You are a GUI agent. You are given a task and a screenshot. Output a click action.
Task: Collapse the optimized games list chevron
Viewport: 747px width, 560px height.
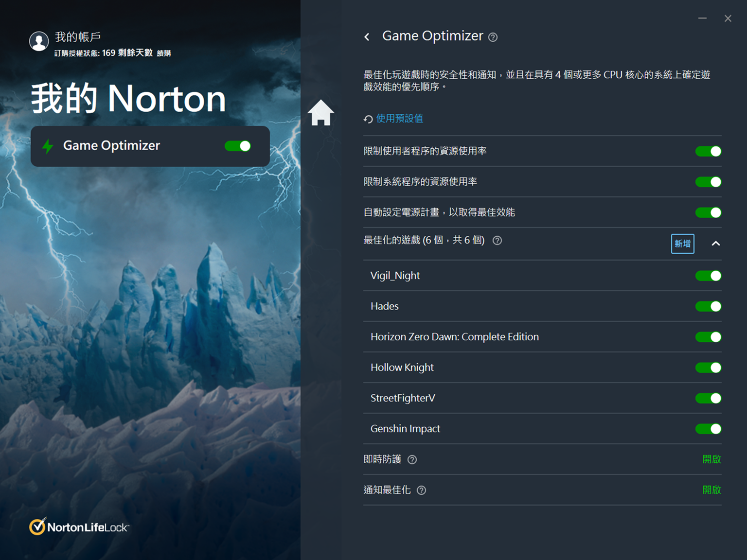(x=715, y=244)
